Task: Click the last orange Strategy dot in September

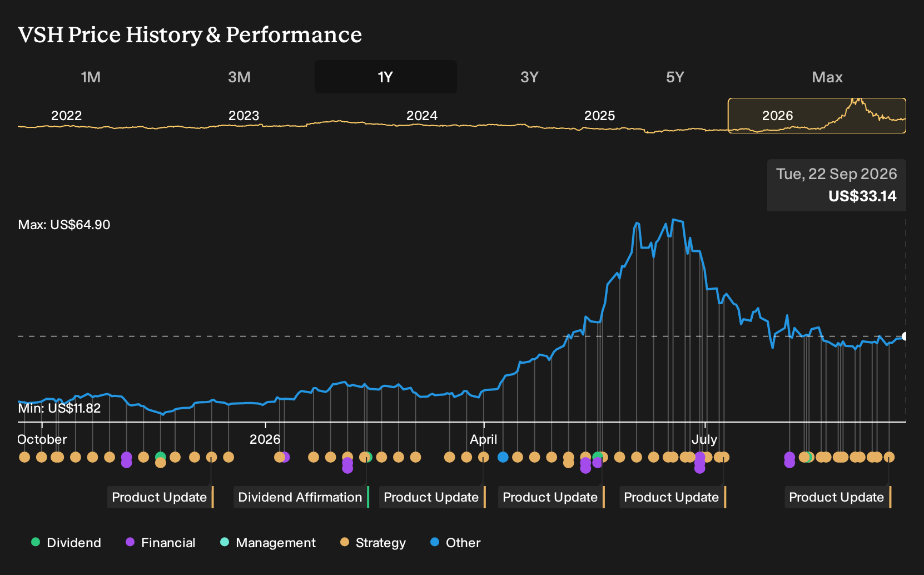Action: point(889,457)
